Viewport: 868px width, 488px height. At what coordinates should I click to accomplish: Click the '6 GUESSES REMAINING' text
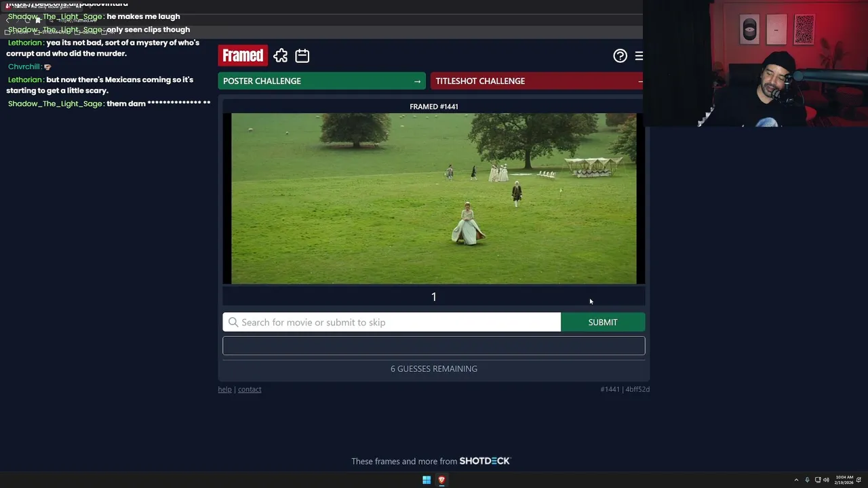tap(434, 369)
